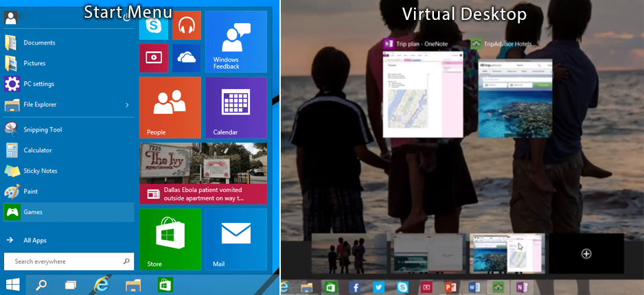
Task: Open Pictures from the Start menu
Action: coord(69,63)
